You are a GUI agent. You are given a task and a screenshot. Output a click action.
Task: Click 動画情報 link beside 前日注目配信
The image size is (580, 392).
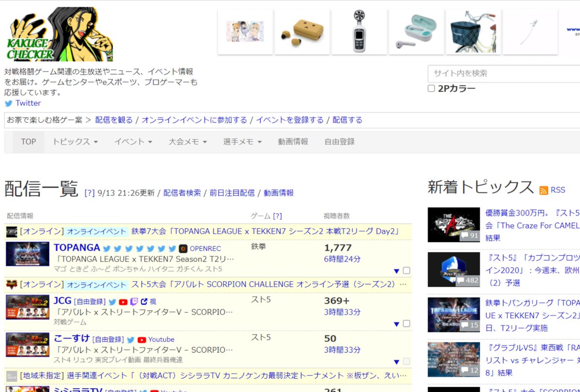[278, 193]
